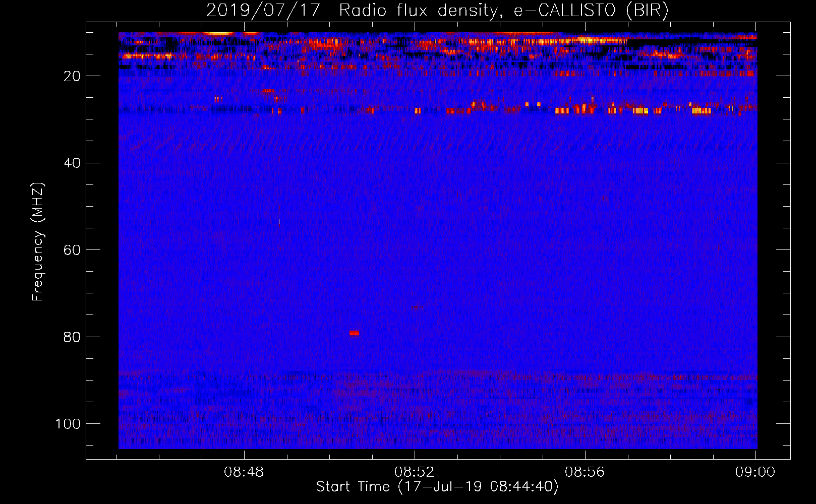Click the 09:00 time tick label
This screenshot has width=816, height=504.
point(755,472)
